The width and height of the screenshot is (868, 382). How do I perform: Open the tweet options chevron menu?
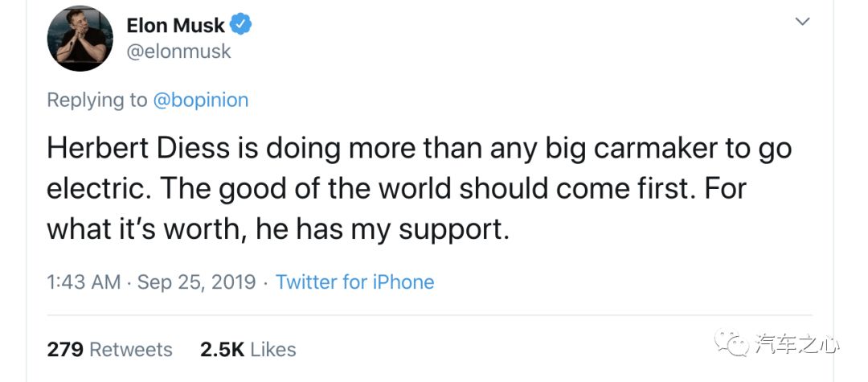[x=801, y=22]
